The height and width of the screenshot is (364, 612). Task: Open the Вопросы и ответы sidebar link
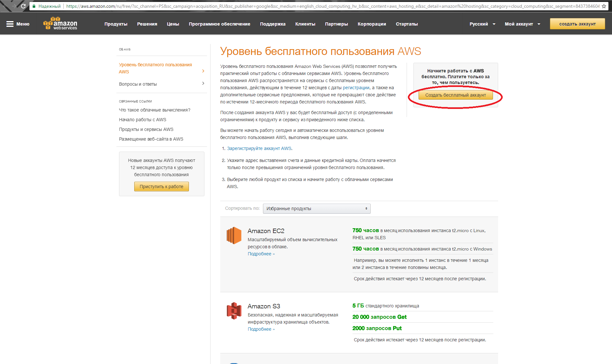click(x=138, y=84)
